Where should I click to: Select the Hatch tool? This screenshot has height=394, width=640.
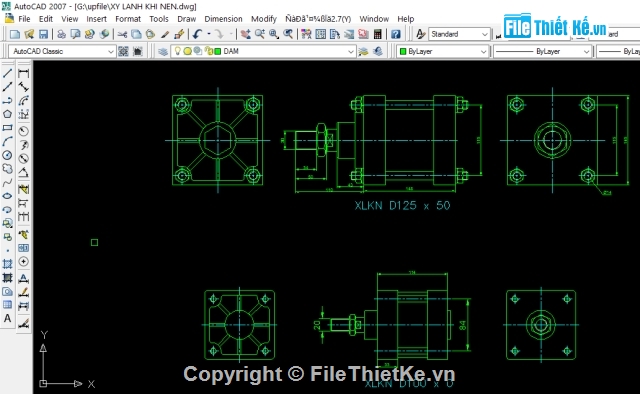click(x=7, y=264)
